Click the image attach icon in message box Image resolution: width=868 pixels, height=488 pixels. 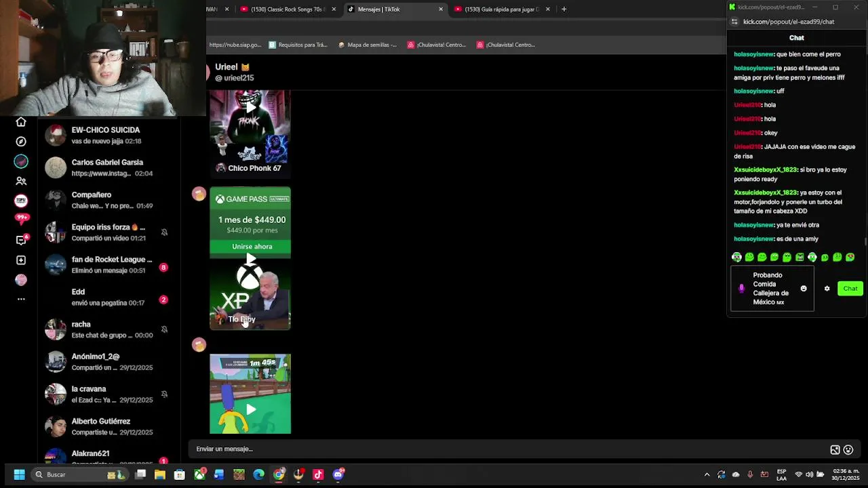[x=835, y=449]
